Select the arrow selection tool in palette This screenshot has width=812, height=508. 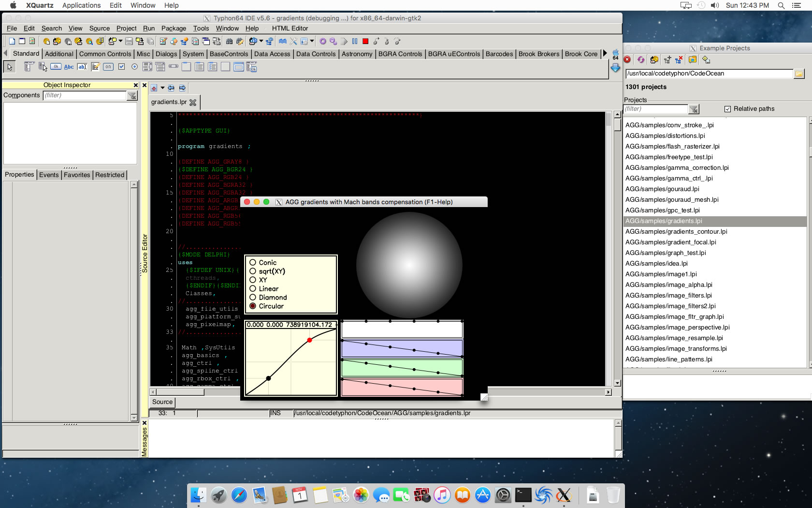coord(10,67)
